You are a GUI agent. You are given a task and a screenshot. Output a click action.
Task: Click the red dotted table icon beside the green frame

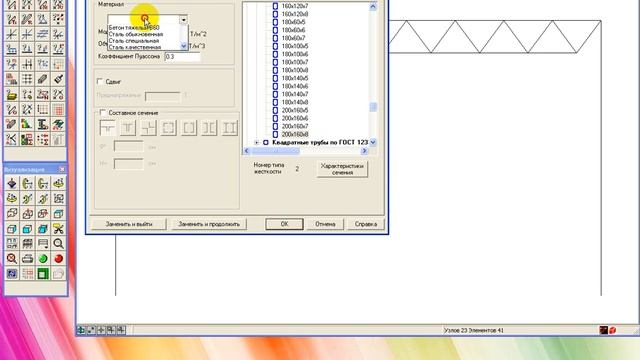coord(27,273)
